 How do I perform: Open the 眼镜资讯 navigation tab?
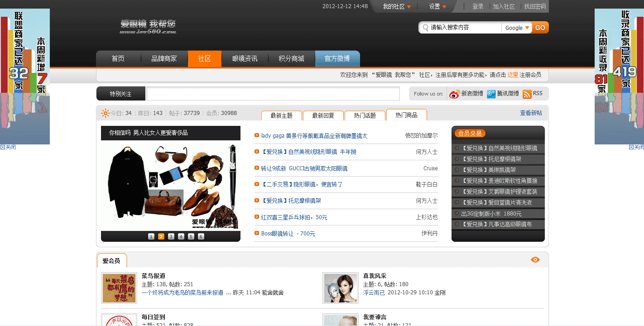coord(245,59)
